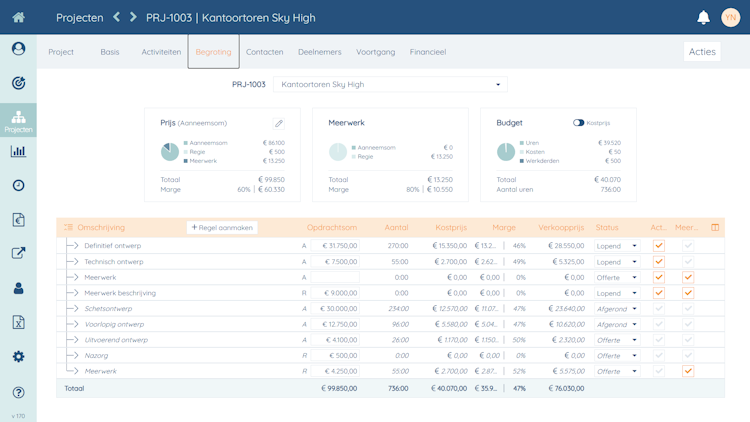Image resolution: width=750 pixels, height=422 pixels.
Task: Open the help question mark icon
Action: pyautogui.click(x=18, y=392)
